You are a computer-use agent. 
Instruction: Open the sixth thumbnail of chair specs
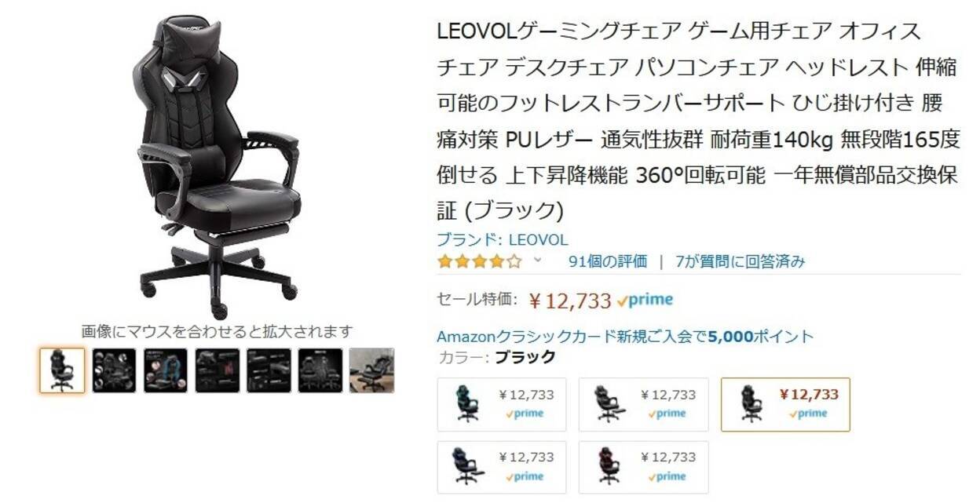point(320,370)
